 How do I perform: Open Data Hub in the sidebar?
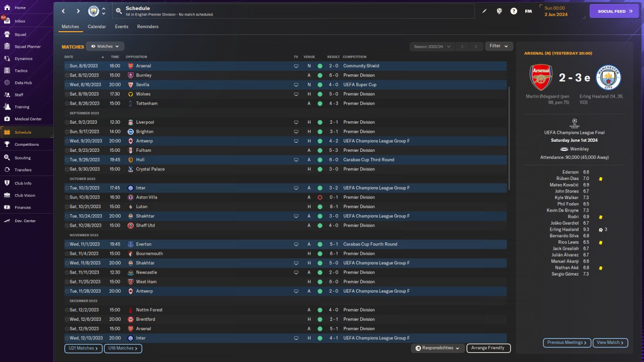coord(27,82)
